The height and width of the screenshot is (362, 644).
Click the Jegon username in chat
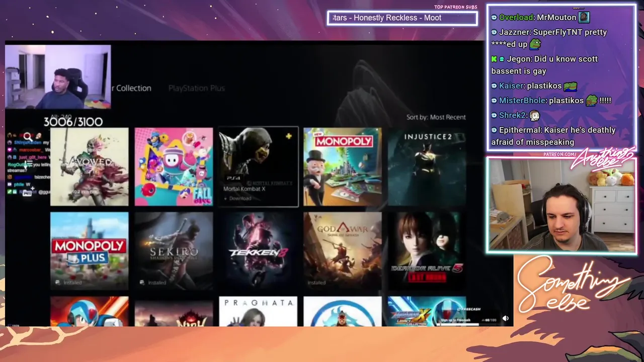[518, 59]
